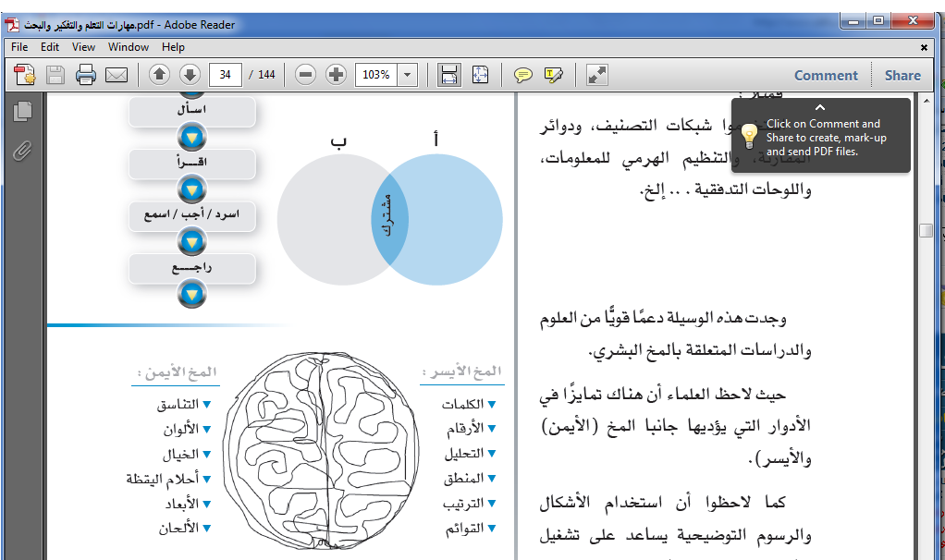This screenshot has height=560, width=945.
Task: Open the Edit menu
Action: click(50, 47)
